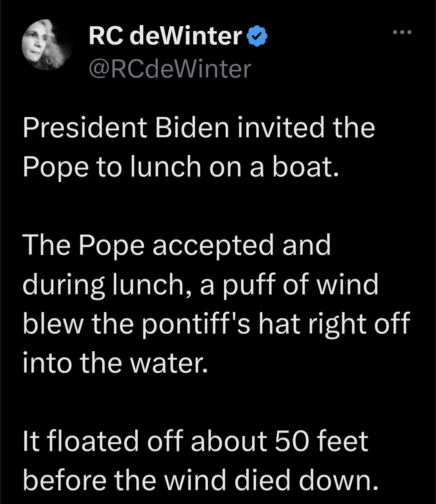Click the line "The Pope accepted and"
The width and height of the screenshot is (436, 504).
click(176, 245)
